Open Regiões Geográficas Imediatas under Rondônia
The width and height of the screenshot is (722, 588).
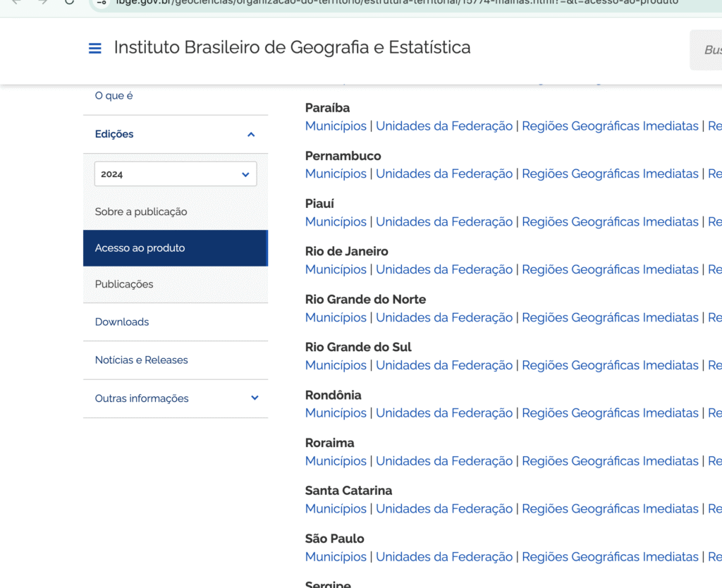[x=610, y=413]
